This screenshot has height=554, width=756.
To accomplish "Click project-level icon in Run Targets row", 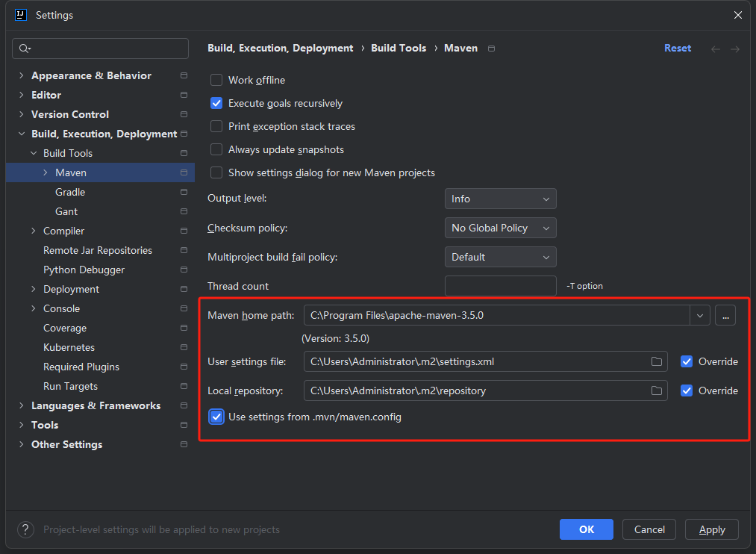I will pos(184,386).
